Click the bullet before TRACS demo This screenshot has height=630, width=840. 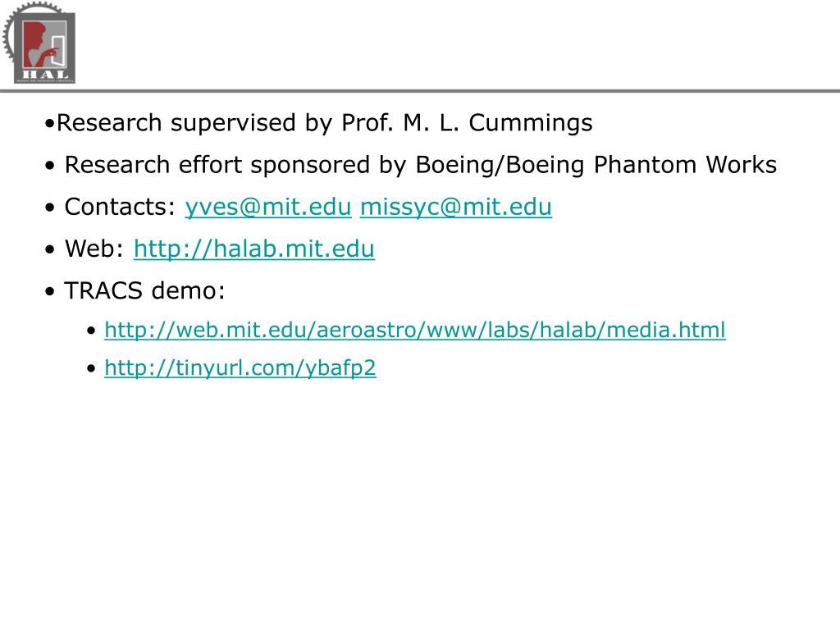coord(50,292)
